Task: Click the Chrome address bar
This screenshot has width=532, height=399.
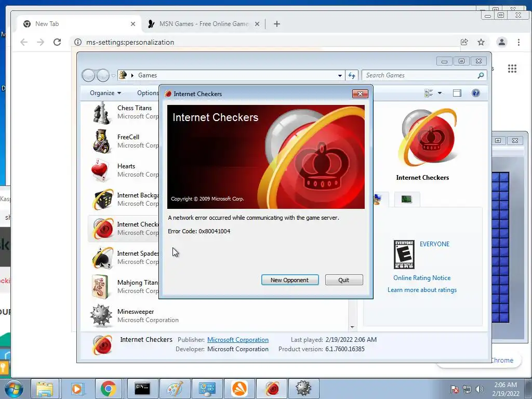Action: [x=264, y=42]
